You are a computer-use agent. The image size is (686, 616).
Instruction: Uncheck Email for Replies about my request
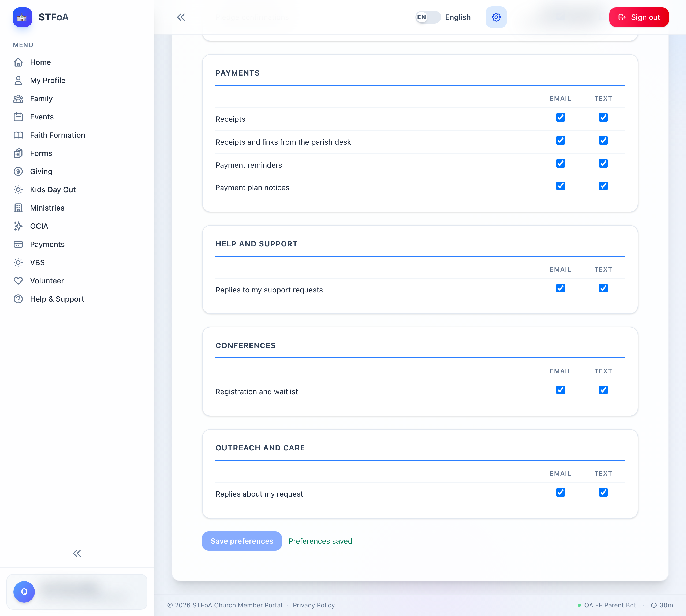[x=560, y=492]
